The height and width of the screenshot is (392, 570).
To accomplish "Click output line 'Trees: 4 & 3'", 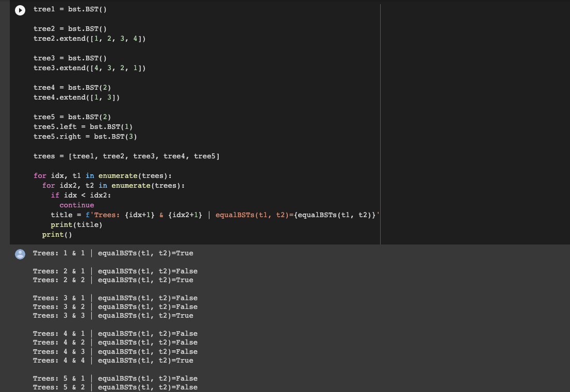I will point(115,352).
